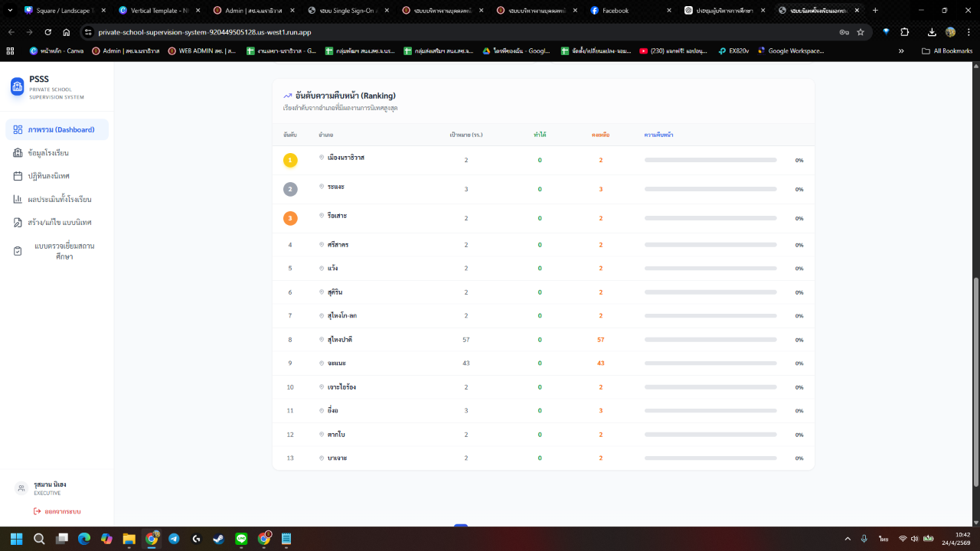Click the แบบตรวจเยี่ยมสถานศึกษา clipboard icon
Screen dimensions: 980x551
[x=18, y=251]
